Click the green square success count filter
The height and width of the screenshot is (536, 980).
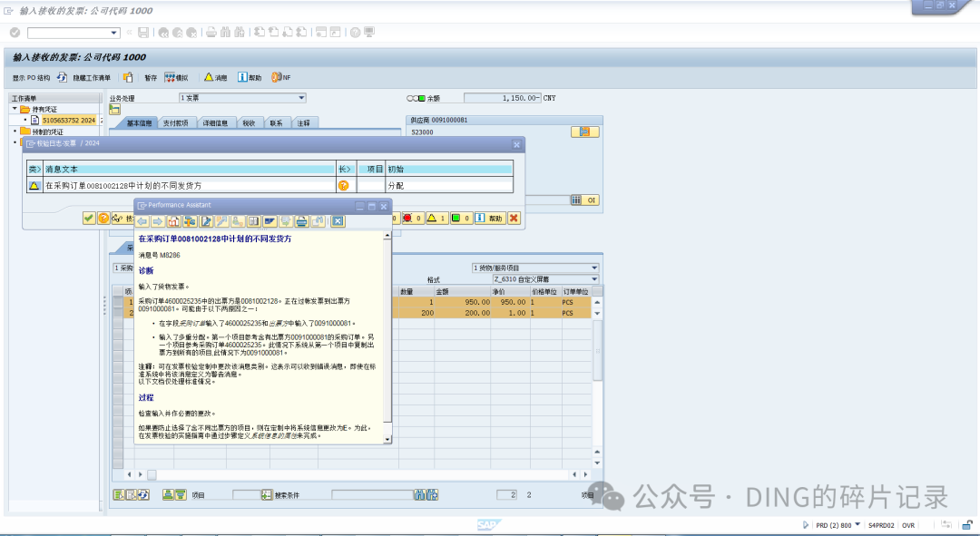pos(461,218)
